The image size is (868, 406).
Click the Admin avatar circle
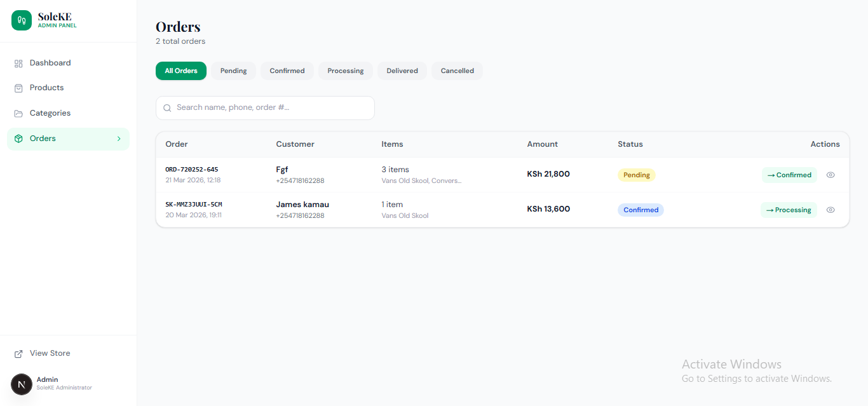click(22, 384)
